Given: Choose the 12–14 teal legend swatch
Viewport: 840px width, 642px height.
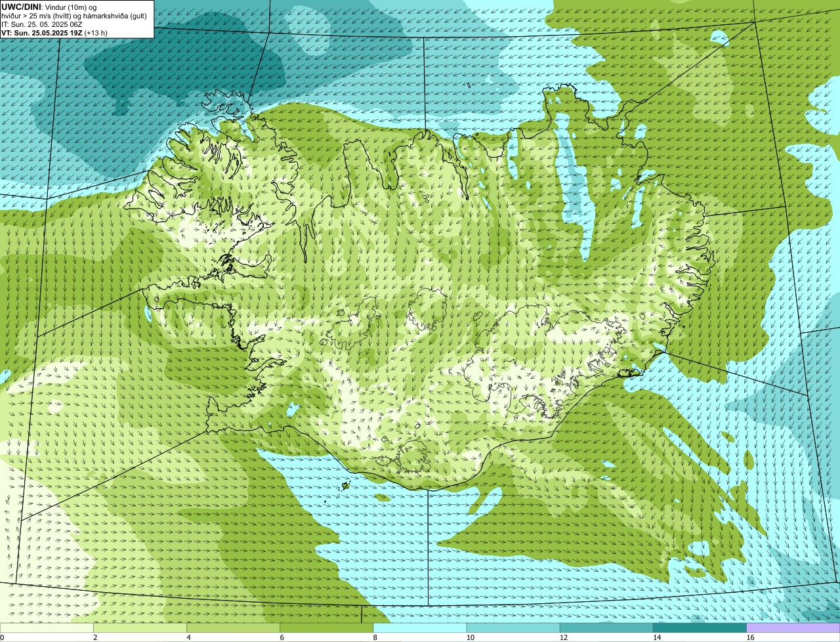Looking at the screenshot, I should (606, 628).
